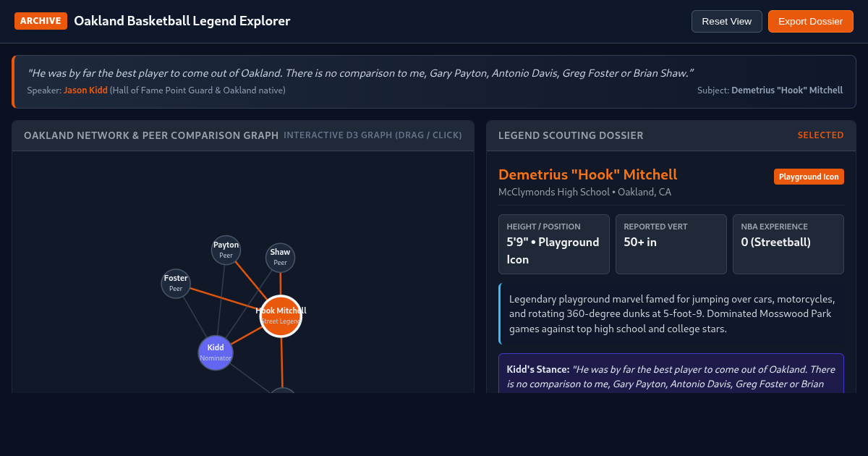Click the Oakland Network & Peer Comparison Graph title
The width and height of the screenshot is (868, 456).
(151, 135)
